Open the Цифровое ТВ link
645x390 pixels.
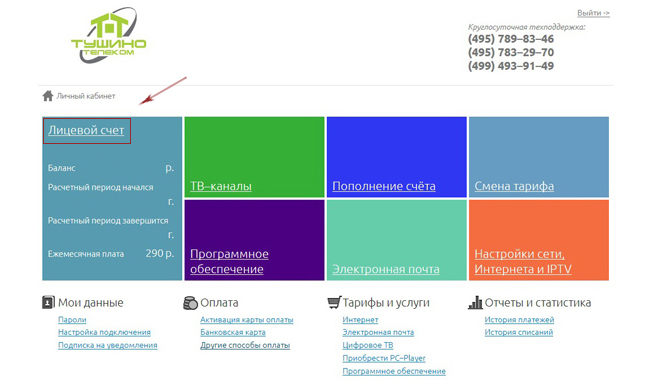point(368,345)
